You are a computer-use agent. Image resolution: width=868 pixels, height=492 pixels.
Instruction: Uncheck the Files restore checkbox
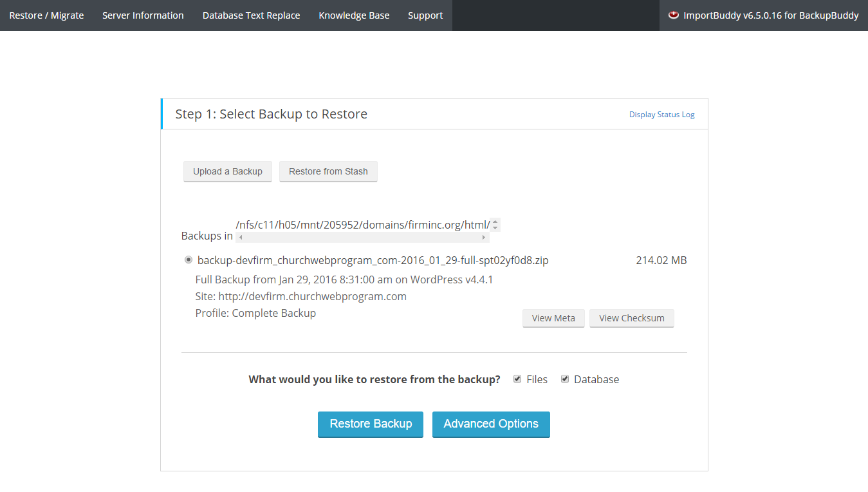coord(517,379)
